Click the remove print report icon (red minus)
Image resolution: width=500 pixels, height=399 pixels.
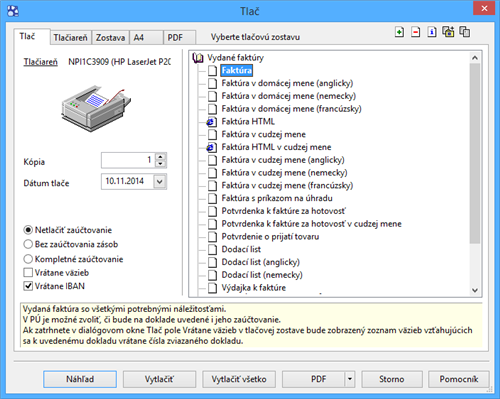(415, 32)
